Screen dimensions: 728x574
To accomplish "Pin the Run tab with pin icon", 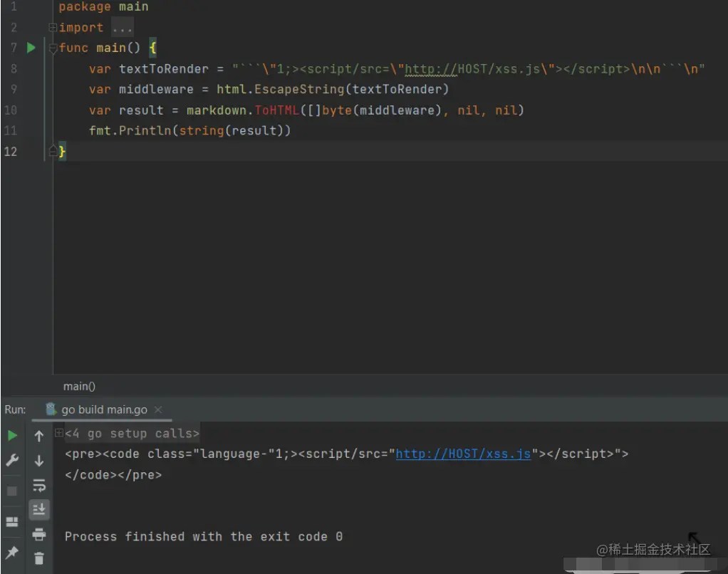I will (x=12, y=552).
